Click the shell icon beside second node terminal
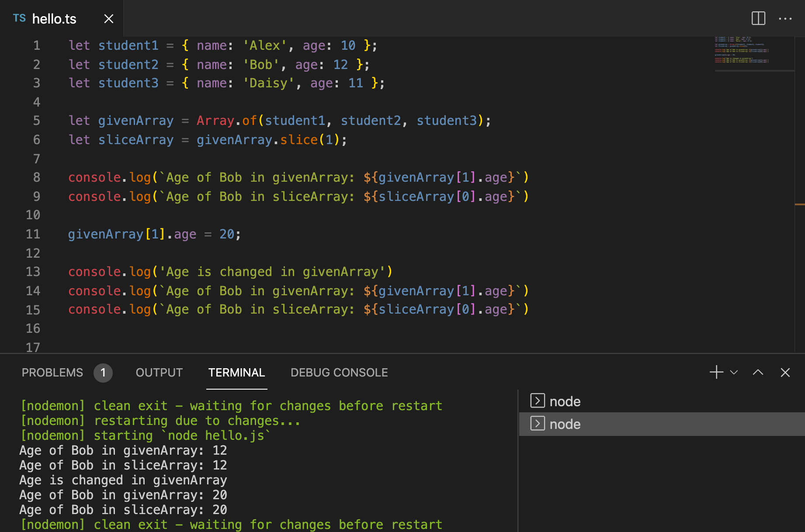The image size is (805, 532). pyautogui.click(x=538, y=423)
